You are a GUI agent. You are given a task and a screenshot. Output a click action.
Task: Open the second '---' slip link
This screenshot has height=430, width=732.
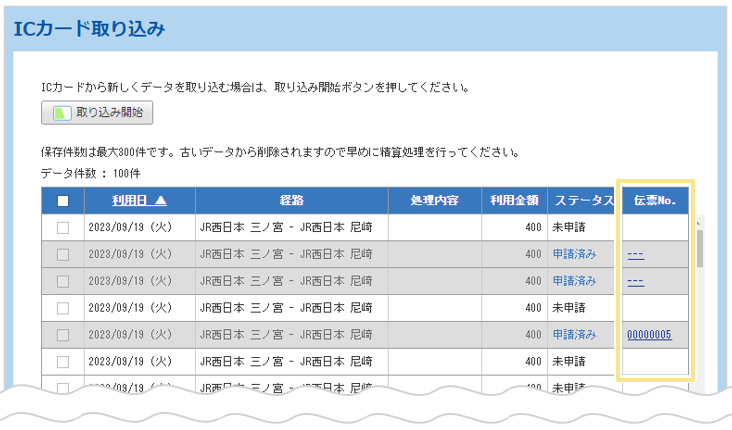[635, 281]
